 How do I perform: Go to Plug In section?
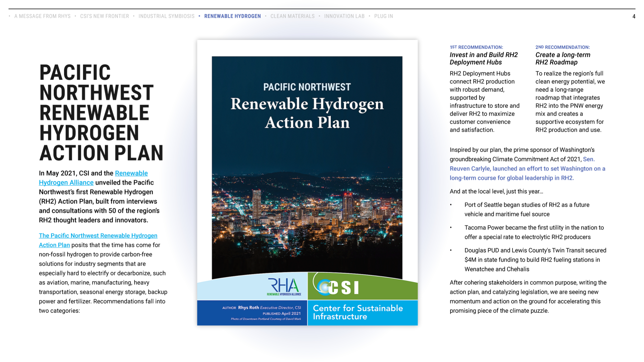(384, 16)
